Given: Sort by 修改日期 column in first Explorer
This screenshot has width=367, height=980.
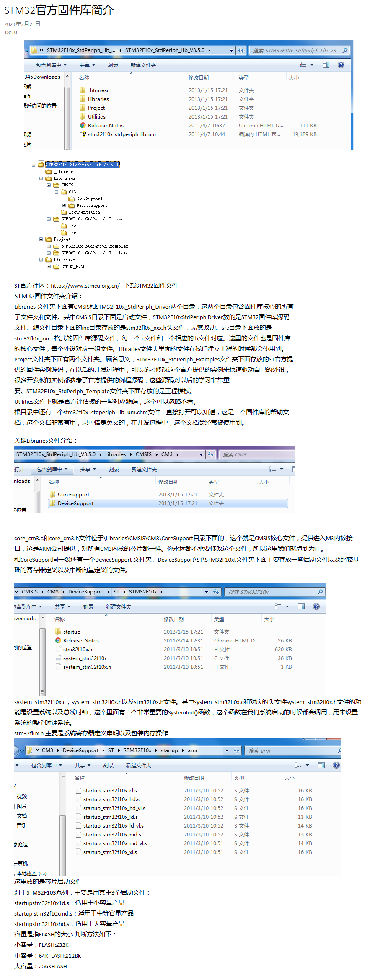Looking at the screenshot, I should click(199, 78).
